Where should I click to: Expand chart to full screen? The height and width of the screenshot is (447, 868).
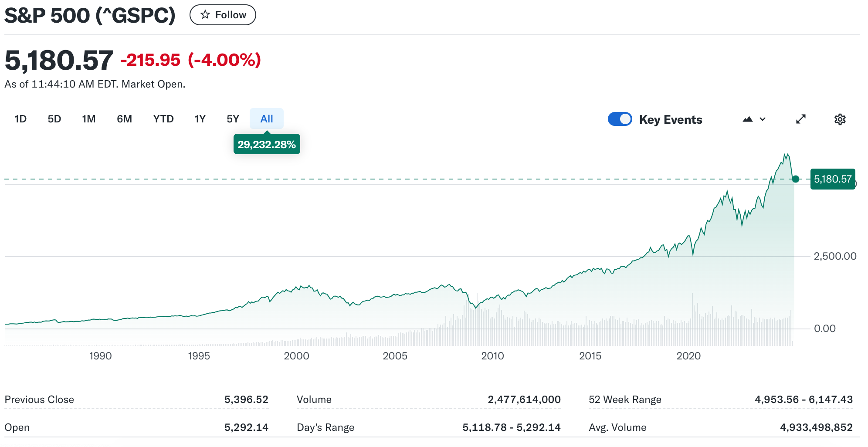click(x=801, y=119)
